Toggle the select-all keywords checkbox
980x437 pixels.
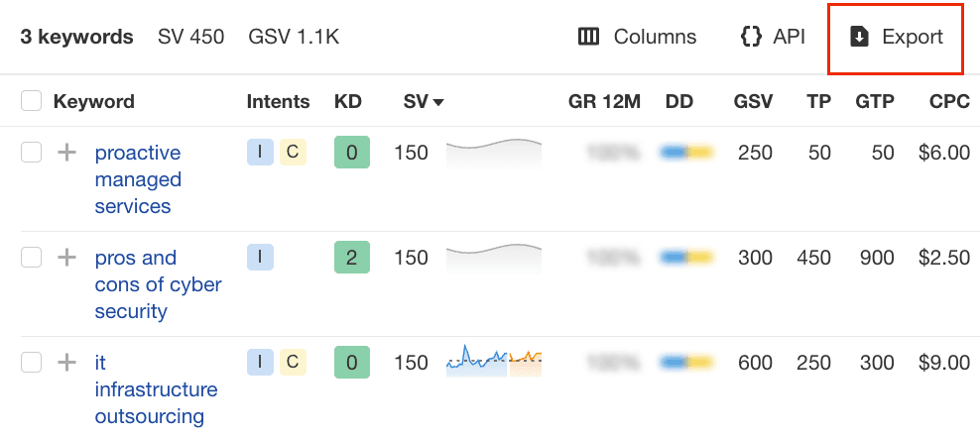pyautogui.click(x=32, y=101)
